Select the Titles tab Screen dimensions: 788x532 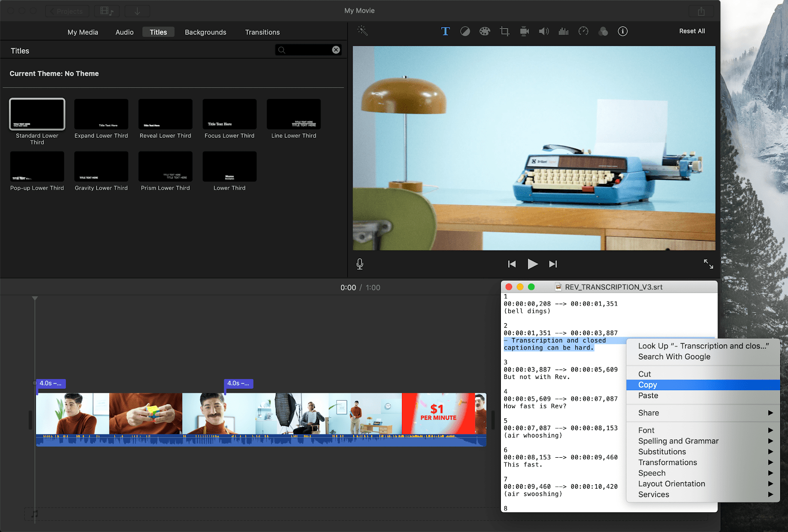(159, 32)
